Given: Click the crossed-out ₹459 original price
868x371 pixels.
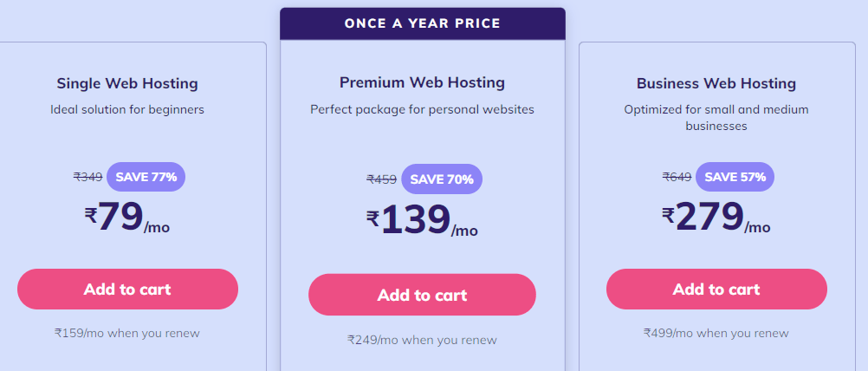Looking at the screenshot, I should (x=381, y=179).
